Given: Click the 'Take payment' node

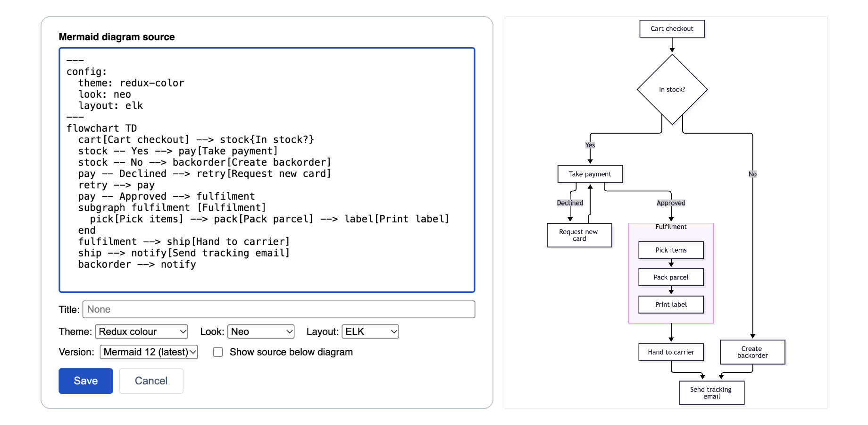Looking at the screenshot, I should (x=590, y=174).
